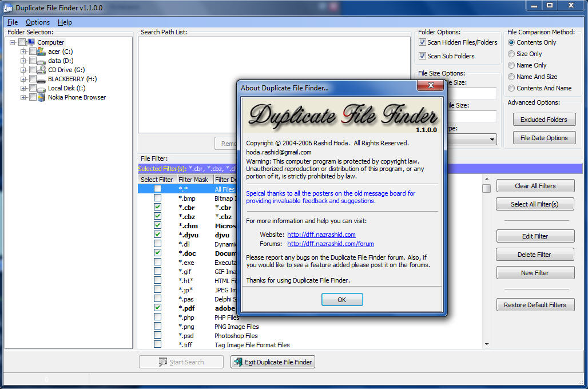Click the Select Filter column header
The width and height of the screenshot is (588, 389).
(x=157, y=180)
